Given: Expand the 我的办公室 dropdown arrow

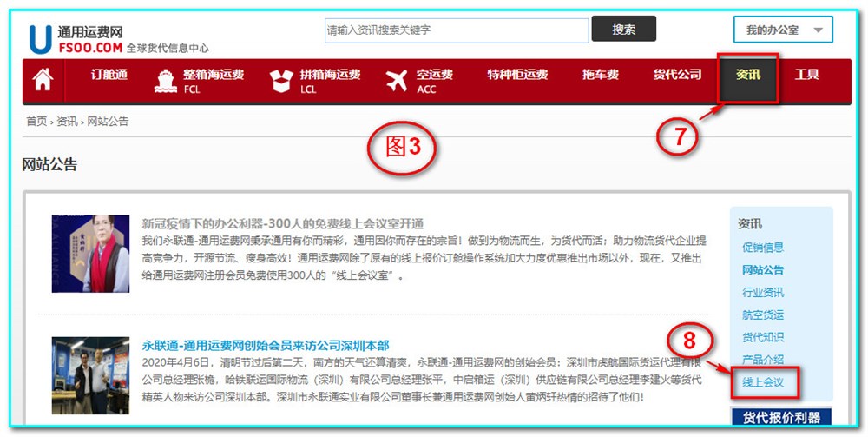Looking at the screenshot, I should tap(819, 30).
